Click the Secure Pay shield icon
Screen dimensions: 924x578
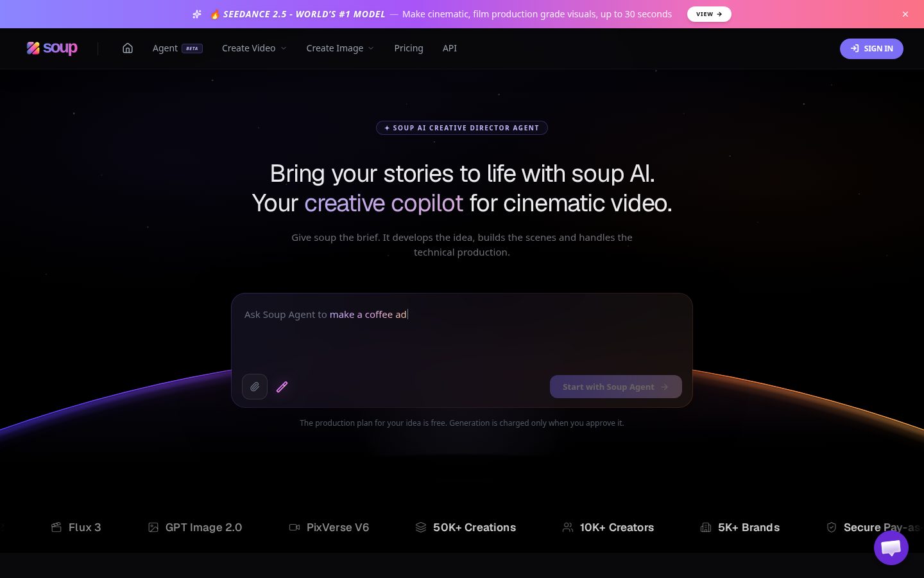pos(832,527)
